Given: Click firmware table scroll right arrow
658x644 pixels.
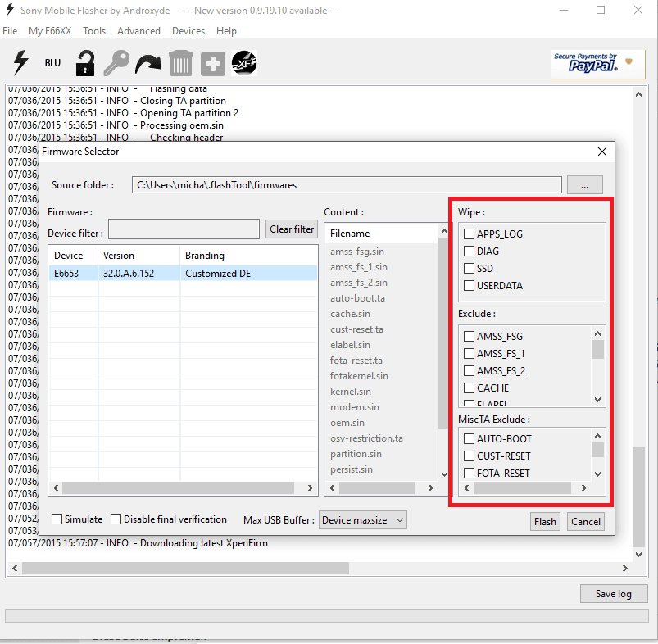Looking at the screenshot, I should [x=310, y=488].
